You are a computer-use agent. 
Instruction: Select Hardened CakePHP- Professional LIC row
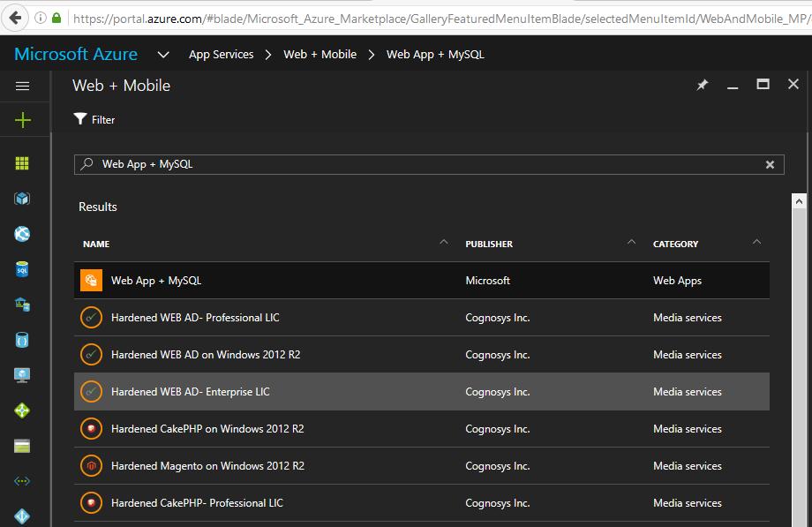pos(422,502)
